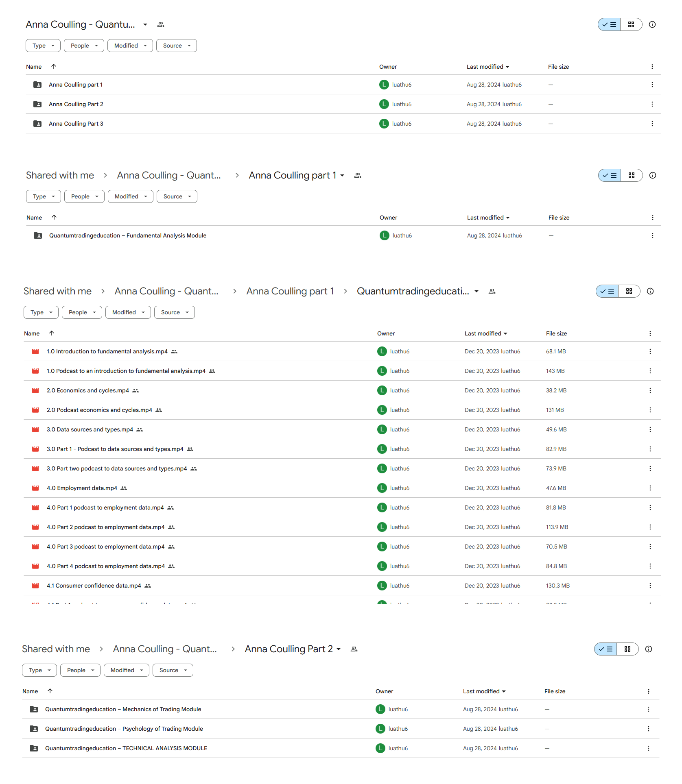Screen dimensions: 682x784
Task: Select list layout in Anna Coulling Part 2 view
Action: pyautogui.click(x=605, y=649)
